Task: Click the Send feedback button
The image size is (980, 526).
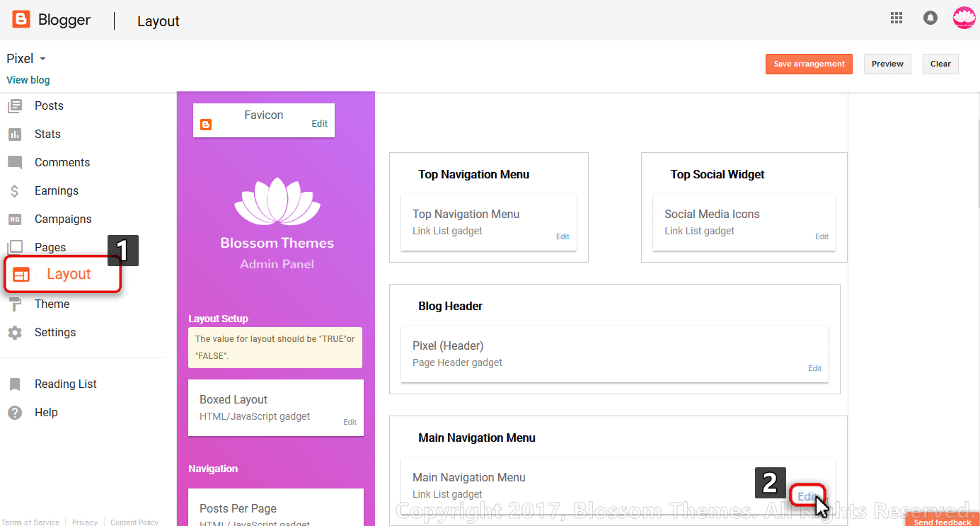Action: [x=942, y=521]
